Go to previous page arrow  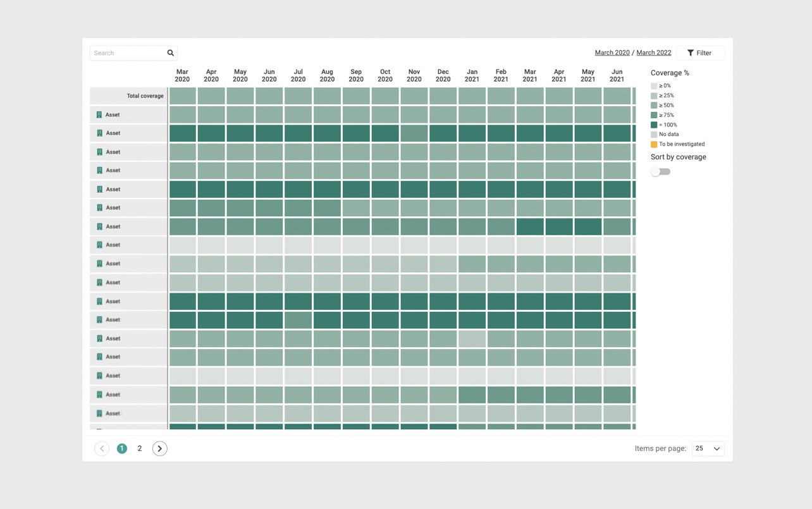[102, 448]
